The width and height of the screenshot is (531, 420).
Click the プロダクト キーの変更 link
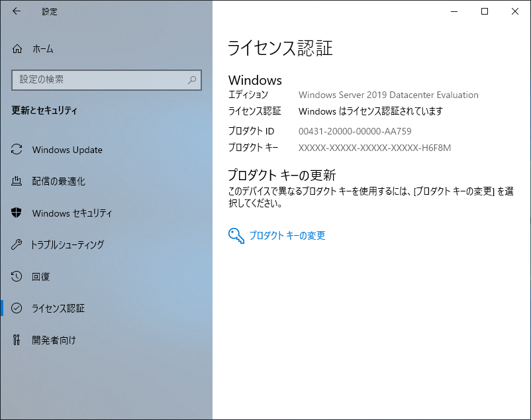[x=287, y=235]
